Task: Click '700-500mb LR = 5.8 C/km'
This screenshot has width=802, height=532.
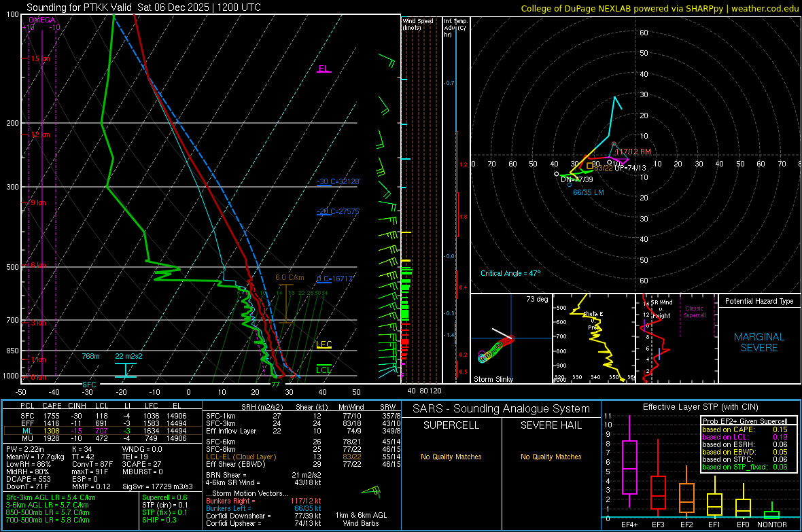Action: (48, 520)
